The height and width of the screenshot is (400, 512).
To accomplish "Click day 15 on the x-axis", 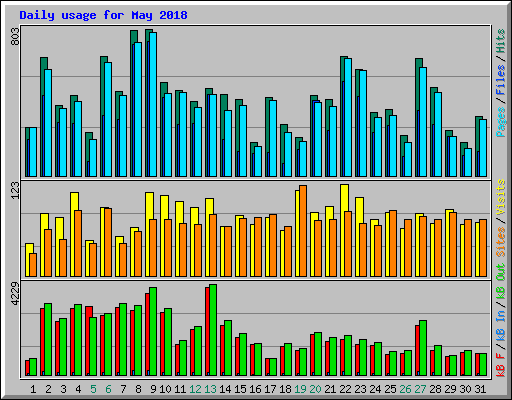I will tap(240, 389).
